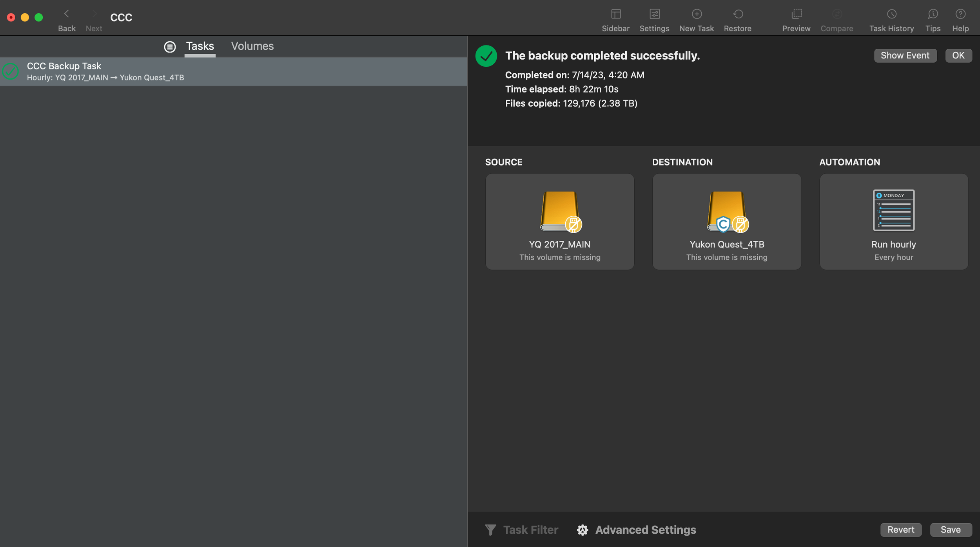Close the CCC window with red button
980x547 pixels.
tap(11, 17)
